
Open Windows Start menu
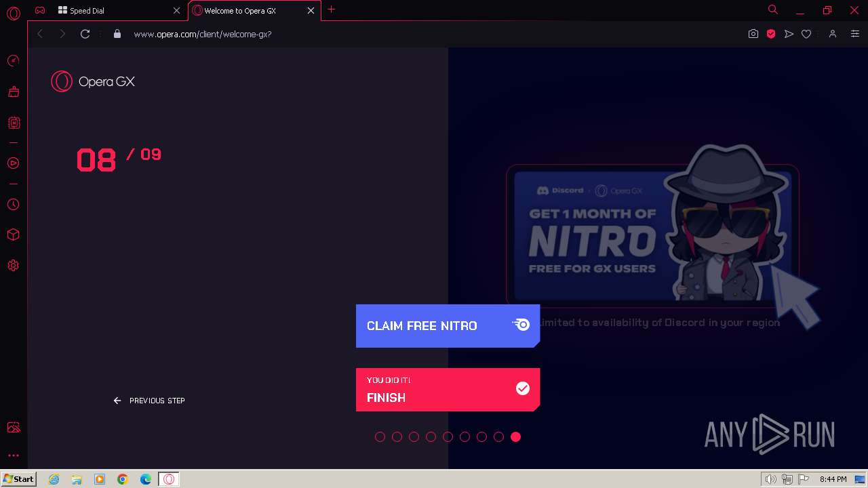[x=19, y=479]
